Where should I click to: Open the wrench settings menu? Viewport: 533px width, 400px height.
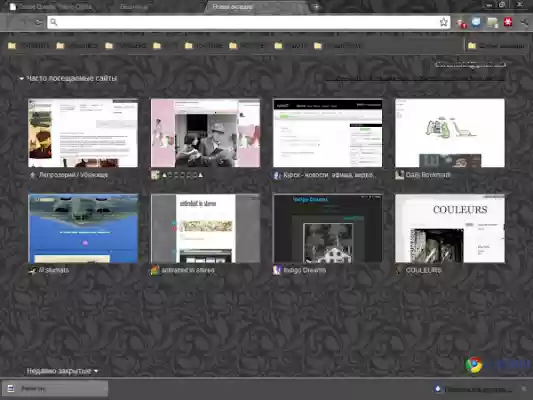524,22
